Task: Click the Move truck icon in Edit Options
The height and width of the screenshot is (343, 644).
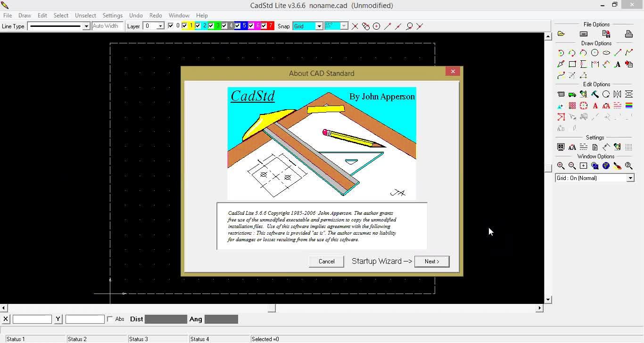Action: [x=572, y=94]
